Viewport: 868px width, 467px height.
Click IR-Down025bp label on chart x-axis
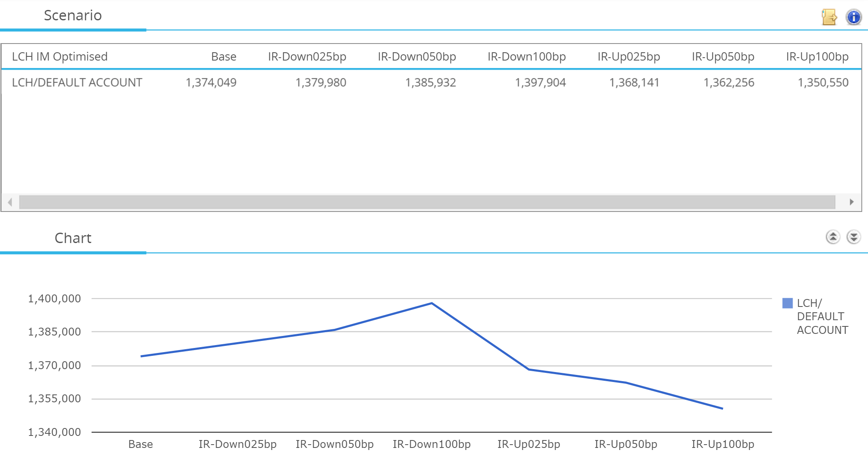tap(237, 444)
